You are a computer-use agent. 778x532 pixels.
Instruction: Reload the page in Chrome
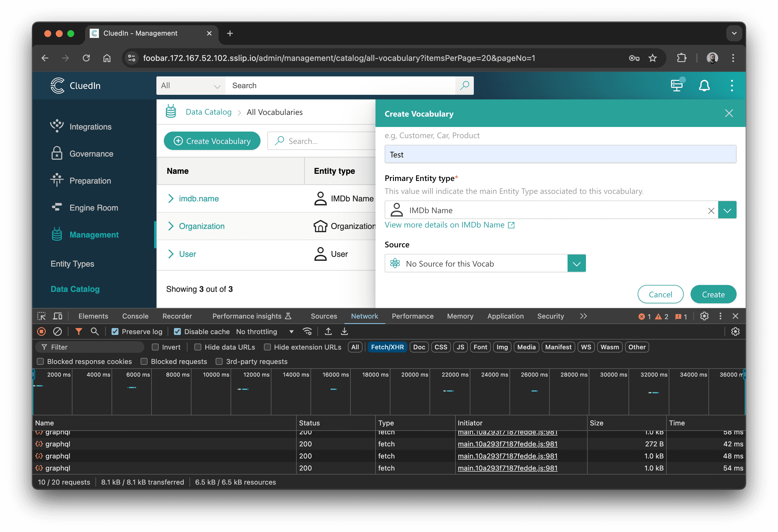[86, 58]
